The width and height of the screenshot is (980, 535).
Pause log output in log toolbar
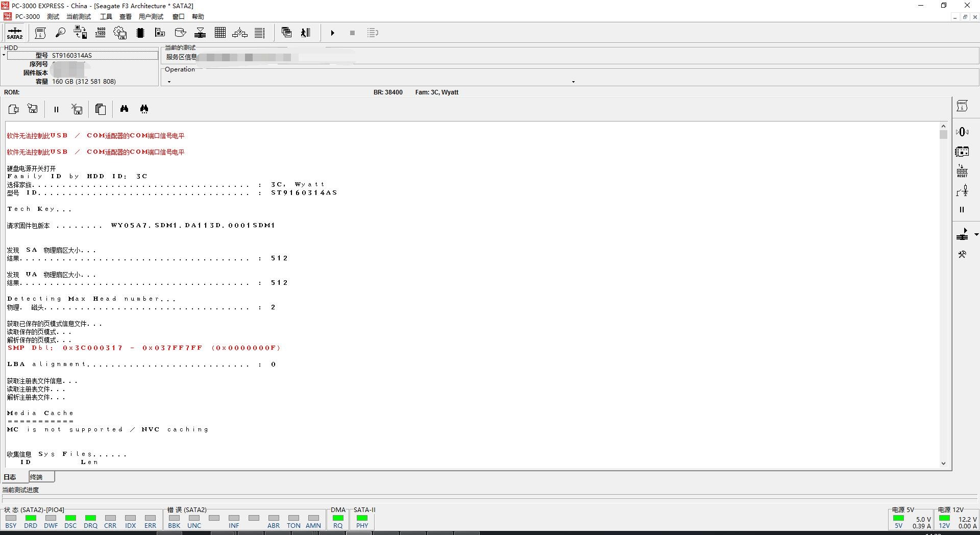pyautogui.click(x=56, y=109)
